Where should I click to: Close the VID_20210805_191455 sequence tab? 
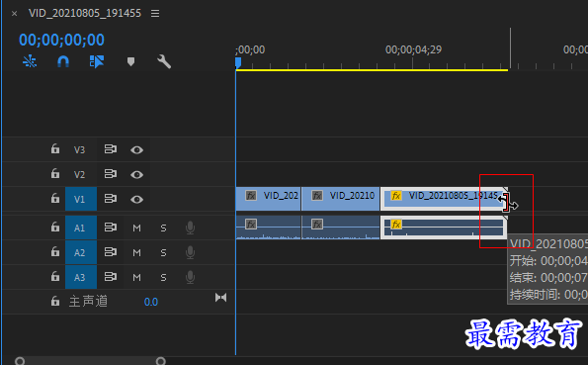click(14, 14)
